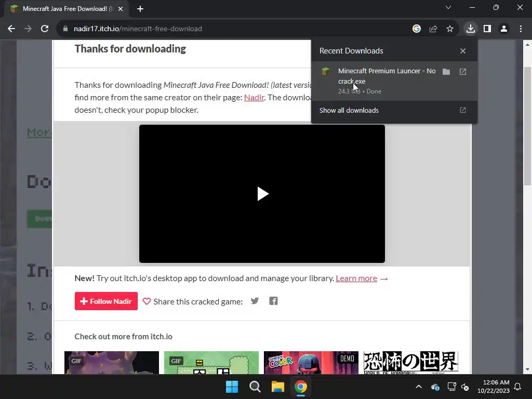Open the notifications bell

coord(518,387)
